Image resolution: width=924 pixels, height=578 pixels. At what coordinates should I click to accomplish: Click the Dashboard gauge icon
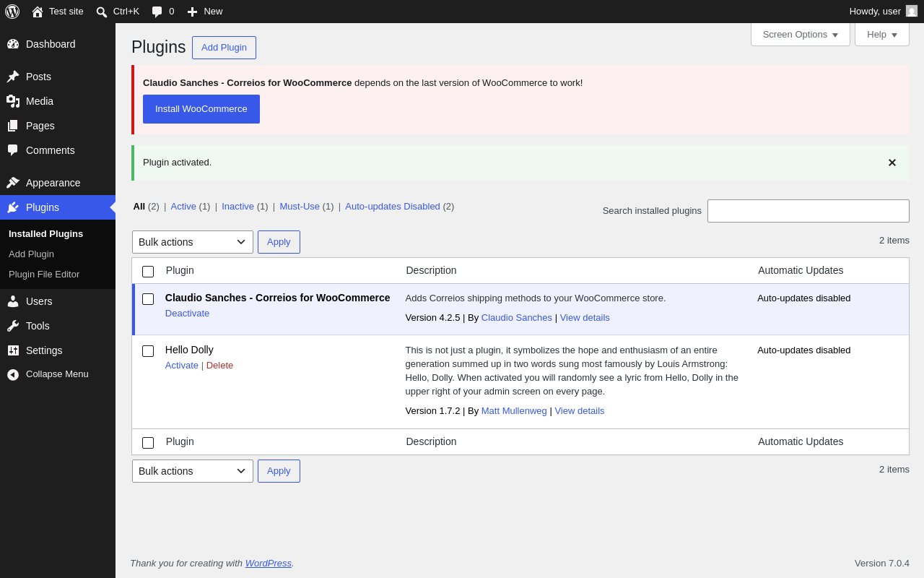click(13, 44)
